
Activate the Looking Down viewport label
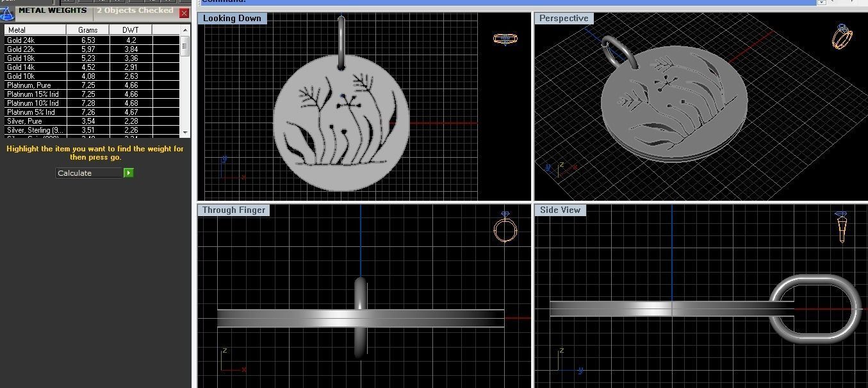pyautogui.click(x=232, y=18)
